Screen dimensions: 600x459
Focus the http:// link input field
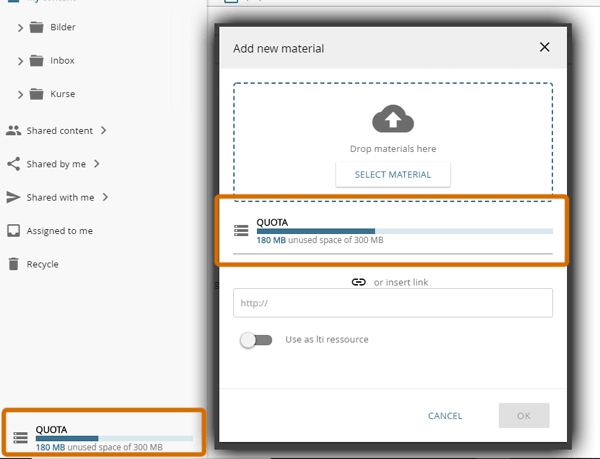tap(392, 303)
